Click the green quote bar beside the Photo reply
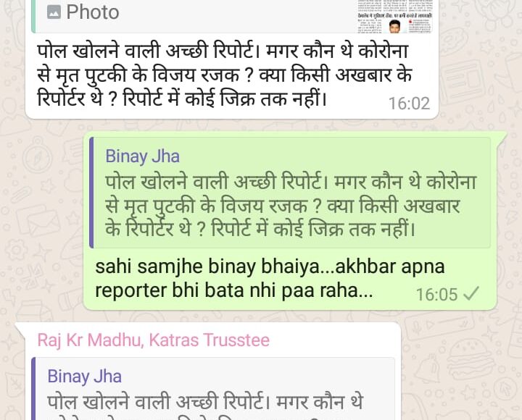Image resolution: width=522 pixels, height=420 pixels. [x=33, y=17]
